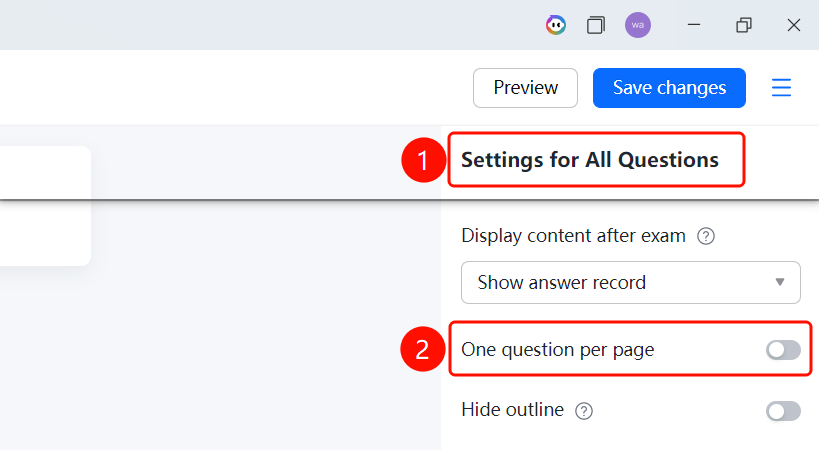Image resolution: width=819 pixels, height=450 pixels.
Task: Click the 'Hide outline' label text
Action: (x=512, y=410)
